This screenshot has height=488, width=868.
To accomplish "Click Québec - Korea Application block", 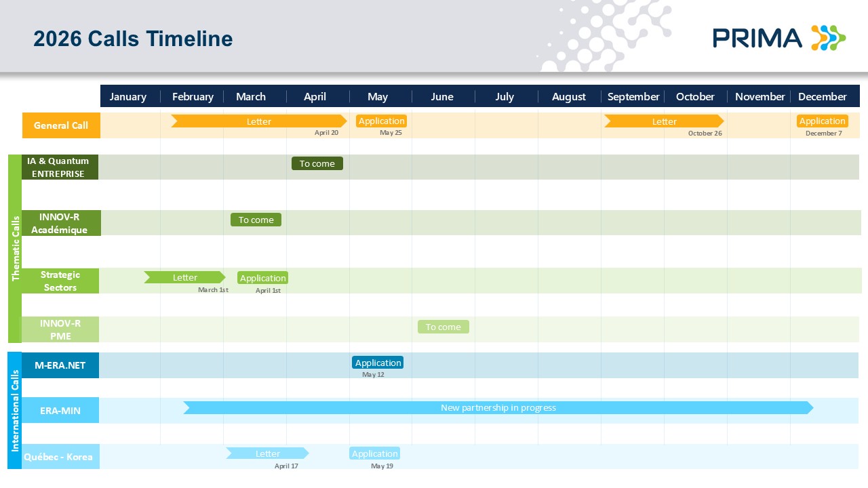I will click(x=374, y=453).
